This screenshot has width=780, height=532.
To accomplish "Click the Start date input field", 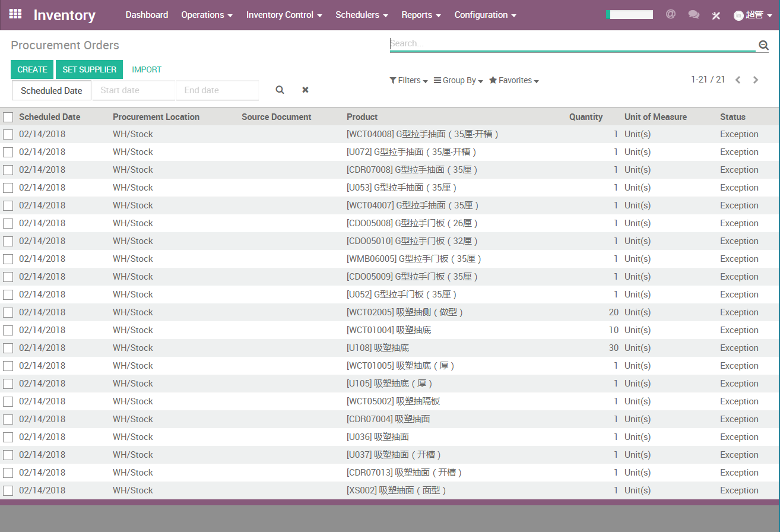I will [x=134, y=90].
